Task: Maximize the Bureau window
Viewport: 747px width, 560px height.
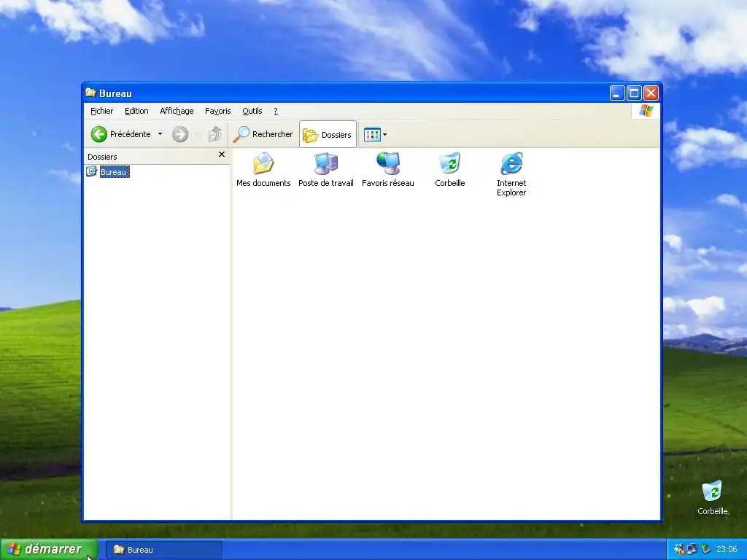Action: (x=634, y=93)
